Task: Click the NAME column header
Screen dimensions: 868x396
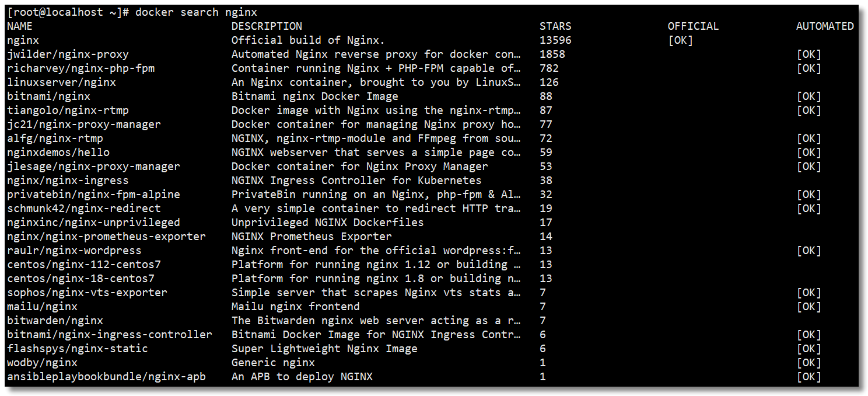Action: [20, 26]
